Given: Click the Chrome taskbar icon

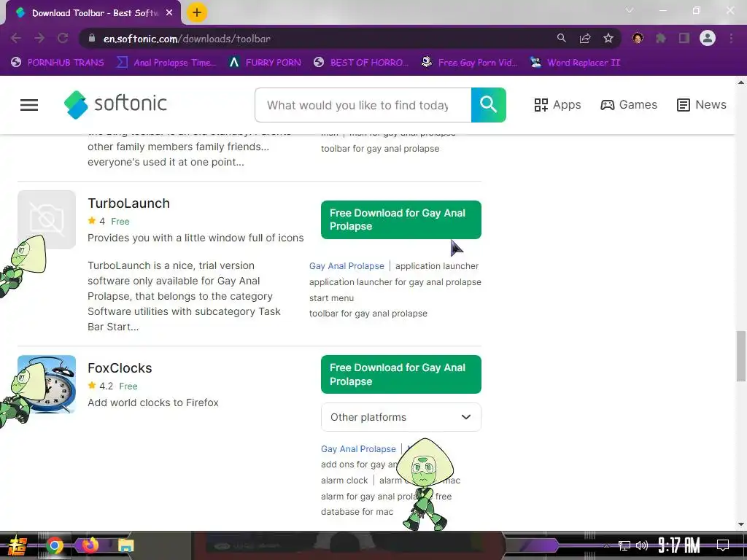Looking at the screenshot, I should pos(54,545).
